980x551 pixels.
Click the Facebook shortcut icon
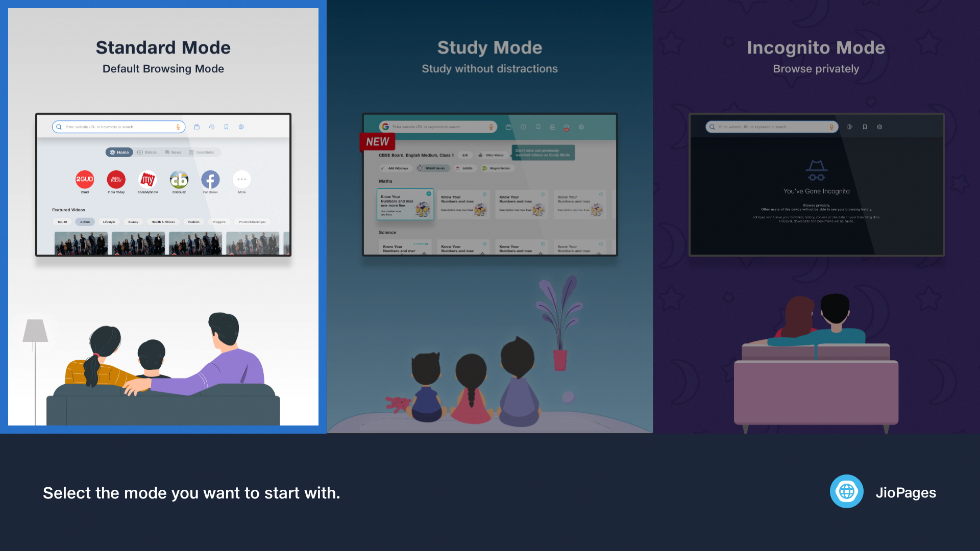click(x=210, y=179)
